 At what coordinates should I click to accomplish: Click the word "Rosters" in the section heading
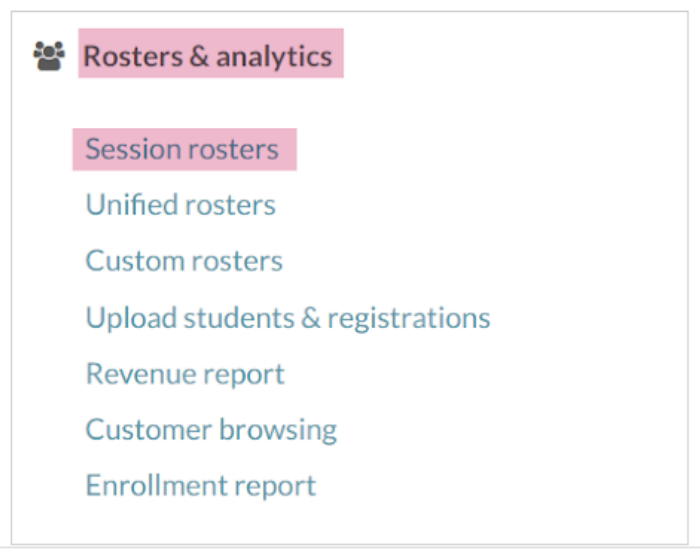click(x=129, y=56)
